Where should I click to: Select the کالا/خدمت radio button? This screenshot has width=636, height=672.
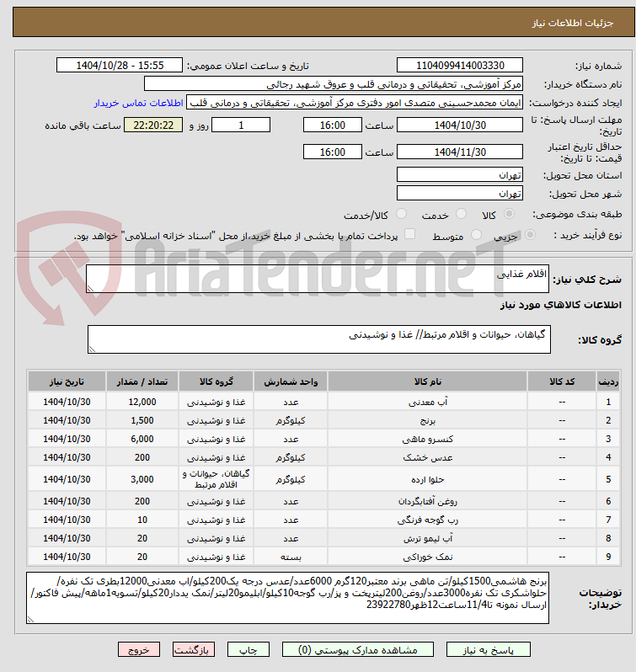click(x=401, y=213)
